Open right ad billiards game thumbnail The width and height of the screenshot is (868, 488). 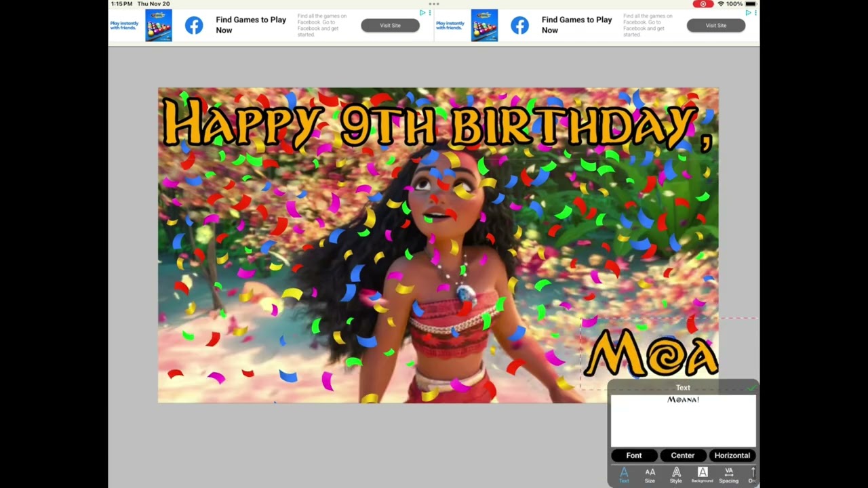[x=484, y=25]
